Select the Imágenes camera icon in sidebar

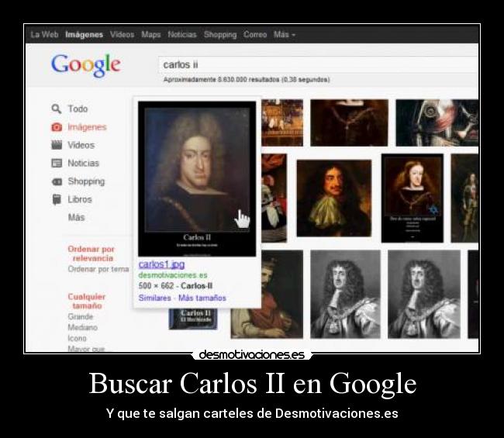[57, 127]
